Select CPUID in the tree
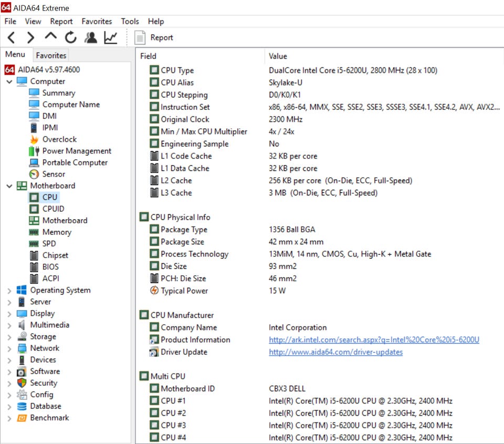 pyautogui.click(x=53, y=209)
